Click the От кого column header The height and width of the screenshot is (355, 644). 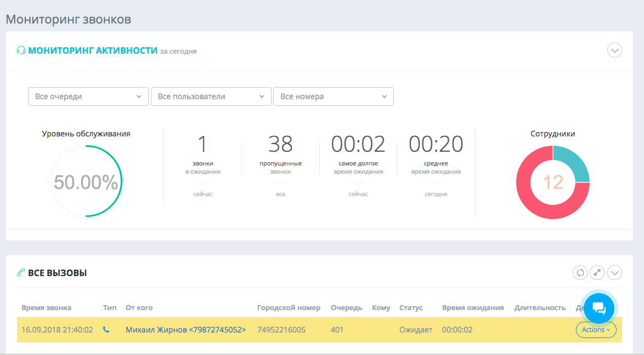coord(139,308)
